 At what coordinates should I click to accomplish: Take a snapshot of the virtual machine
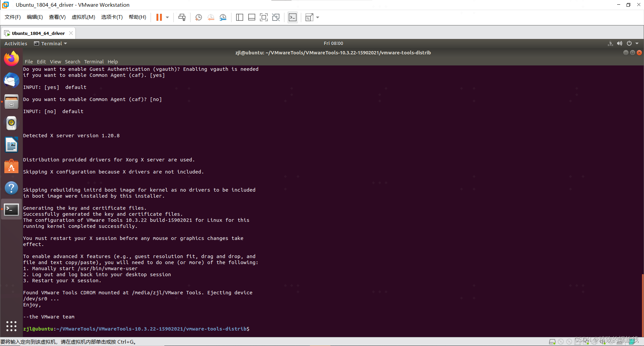198,17
